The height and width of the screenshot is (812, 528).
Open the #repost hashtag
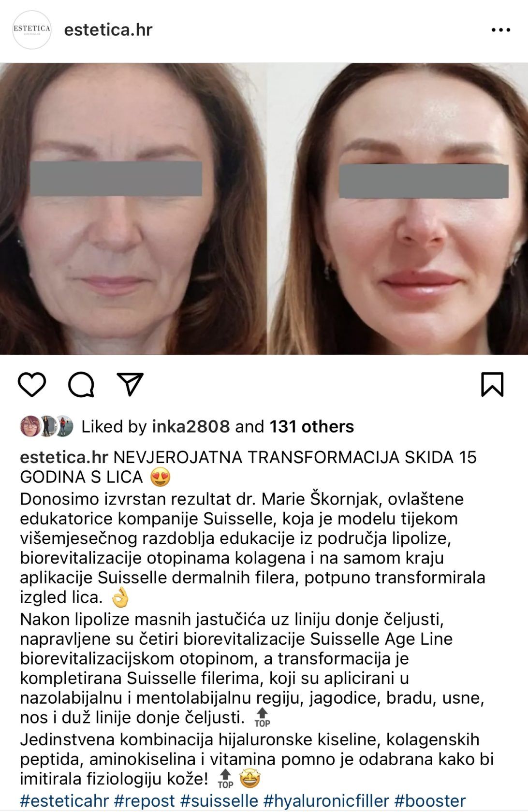[x=145, y=801]
